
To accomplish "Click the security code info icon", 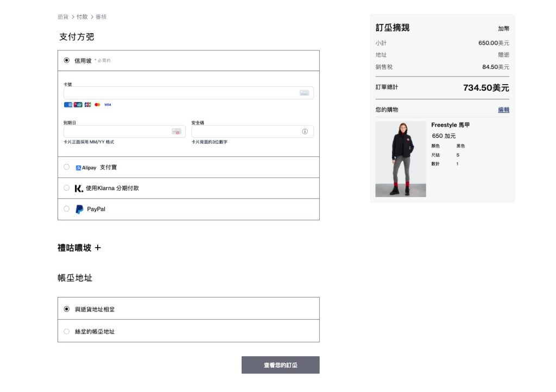I will click(x=305, y=131).
